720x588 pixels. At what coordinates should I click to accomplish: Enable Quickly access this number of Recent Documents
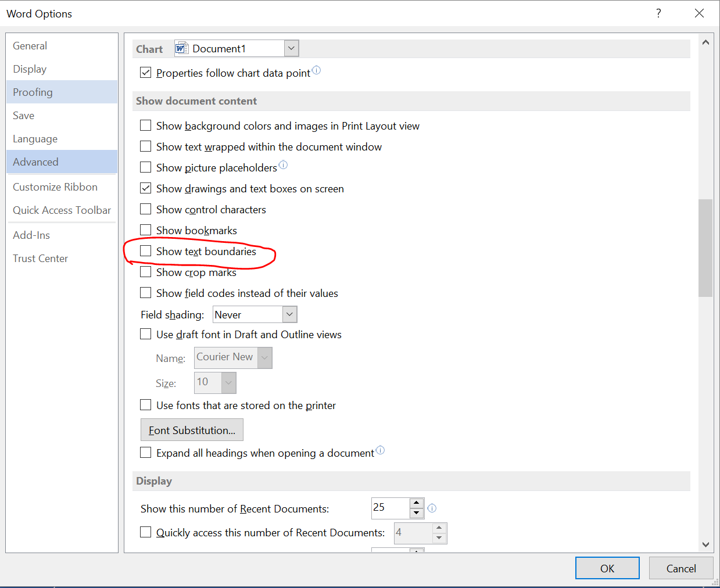[x=146, y=532]
